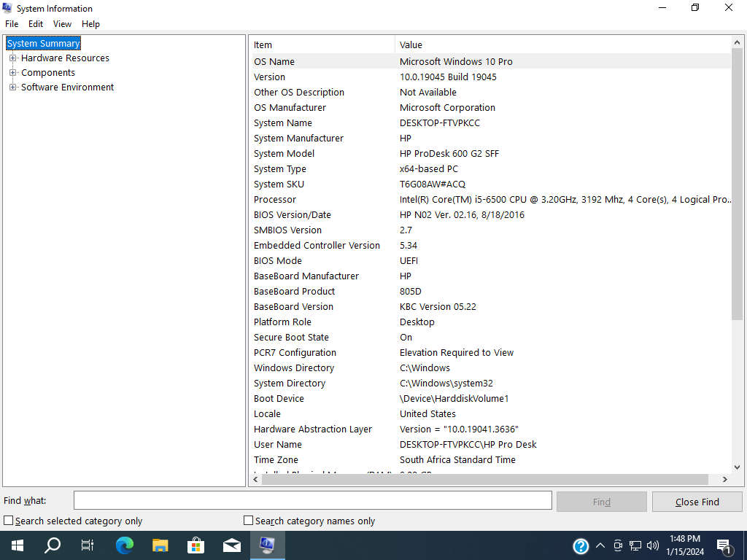This screenshot has height=560, width=747.
Task: Open the Windows Start menu
Action: pyautogui.click(x=17, y=545)
